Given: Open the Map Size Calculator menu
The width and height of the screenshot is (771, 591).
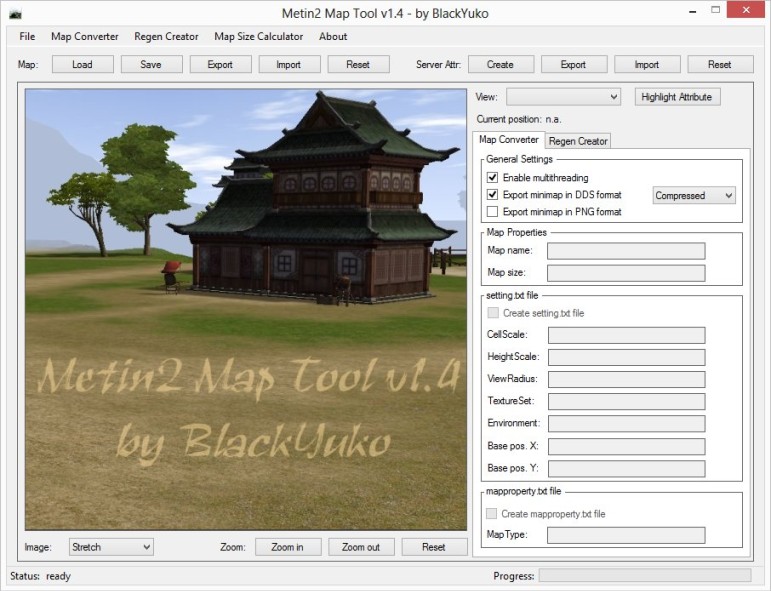Looking at the screenshot, I should [259, 36].
